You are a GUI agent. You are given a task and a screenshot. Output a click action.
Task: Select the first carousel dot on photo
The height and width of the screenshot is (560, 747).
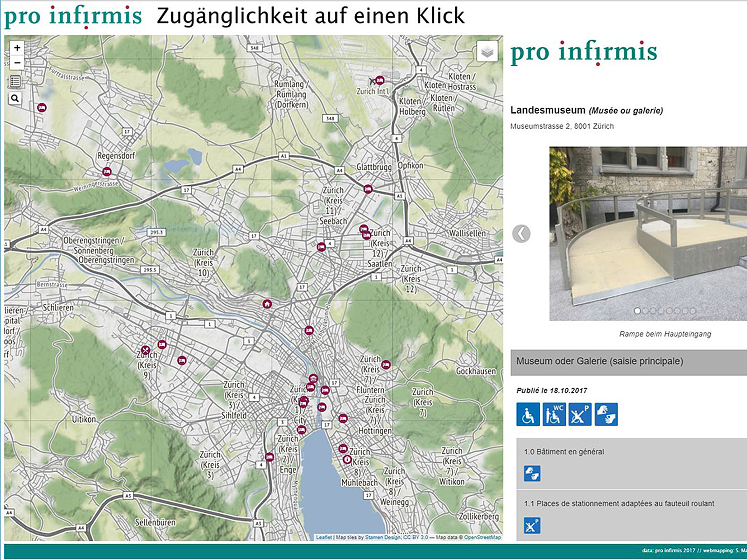click(637, 311)
